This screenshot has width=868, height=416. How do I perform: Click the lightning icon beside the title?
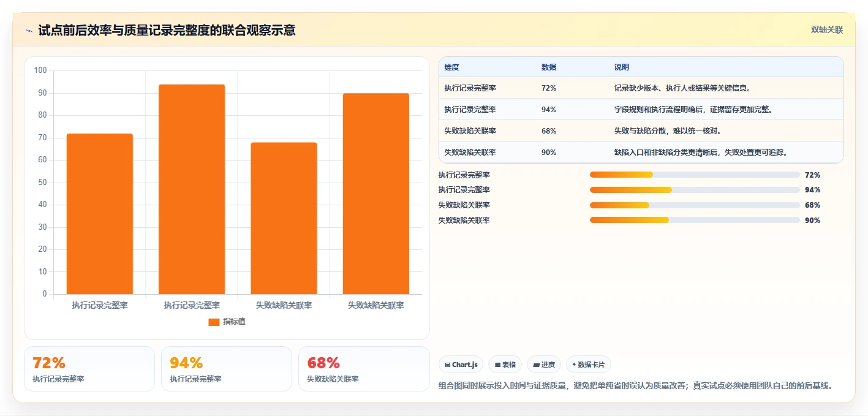coord(29,30)
